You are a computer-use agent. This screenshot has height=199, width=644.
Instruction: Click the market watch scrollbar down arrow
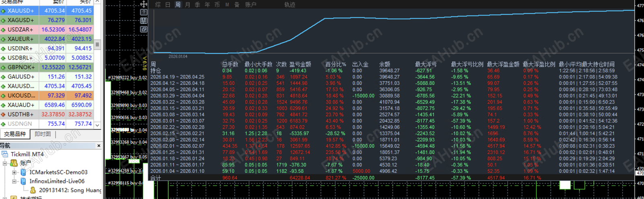(97, 125)
